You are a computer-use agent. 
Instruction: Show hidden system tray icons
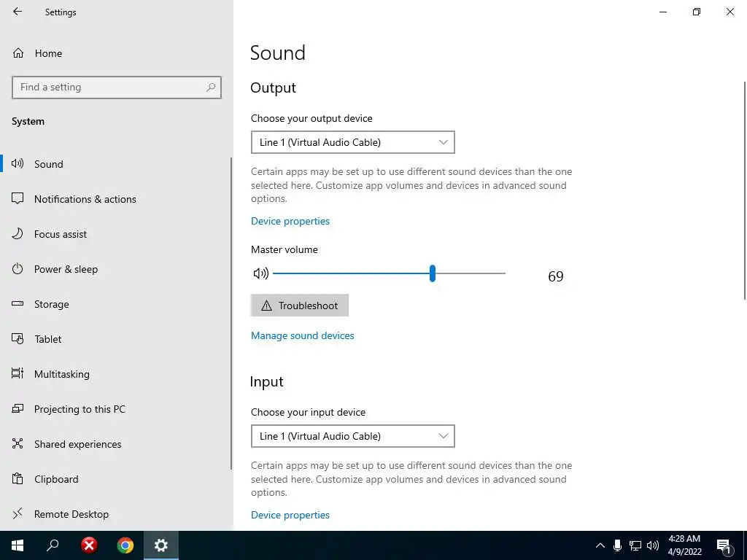[600, 545]
